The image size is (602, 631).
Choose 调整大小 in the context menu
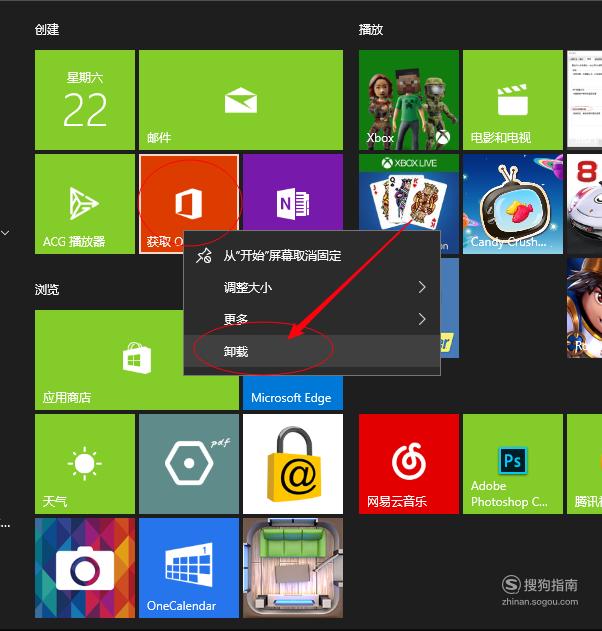click(312, 287)
